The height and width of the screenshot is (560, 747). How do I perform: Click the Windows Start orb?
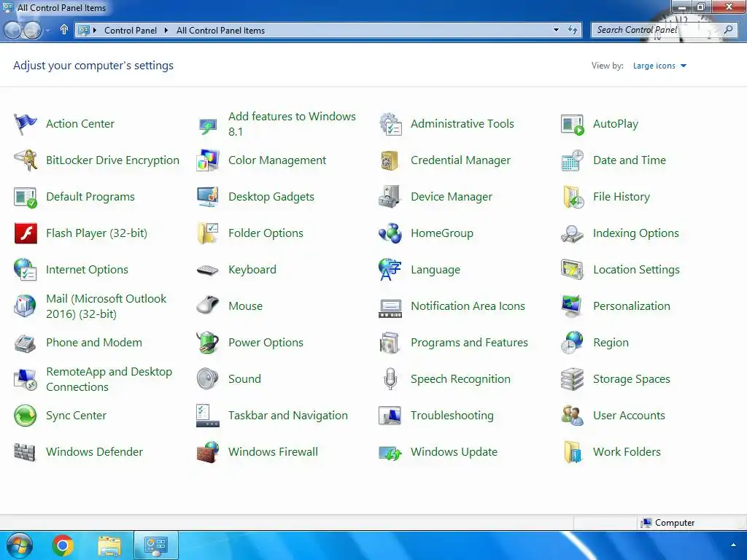coord(19,545)
